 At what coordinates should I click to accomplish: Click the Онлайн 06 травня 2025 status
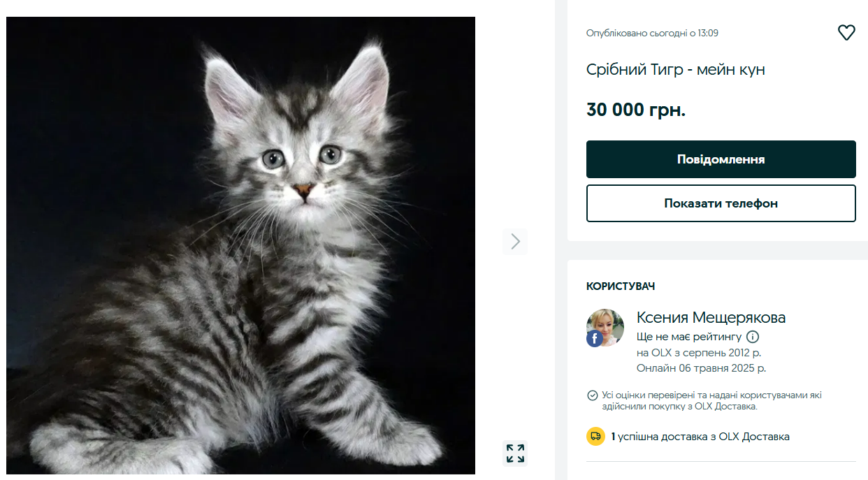(x=701, y=368)
